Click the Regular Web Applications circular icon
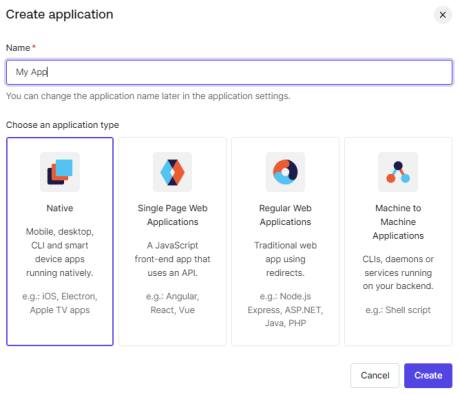Screen dimensions: 460x395 point(285,172)
